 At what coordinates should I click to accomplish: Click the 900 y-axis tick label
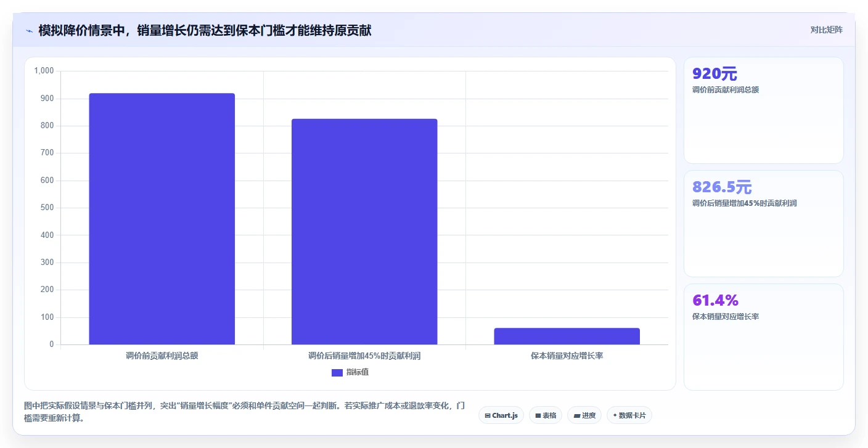(x=47, y=99)
